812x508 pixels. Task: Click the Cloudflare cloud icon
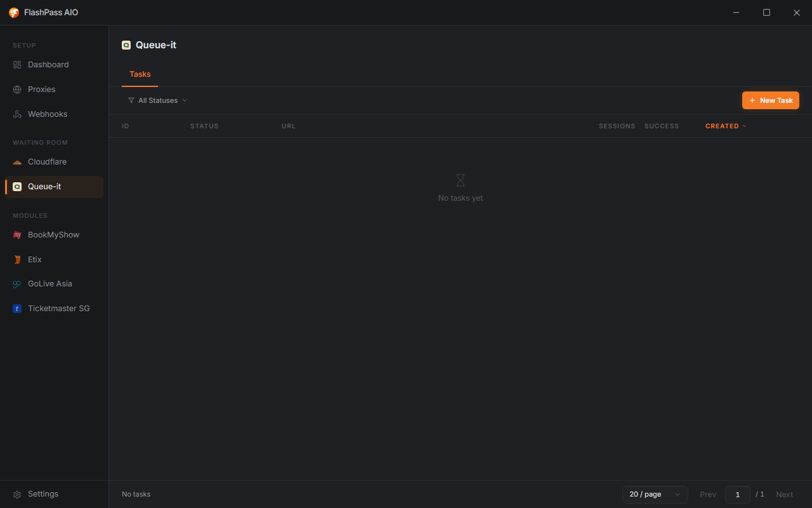coord(17,162)
